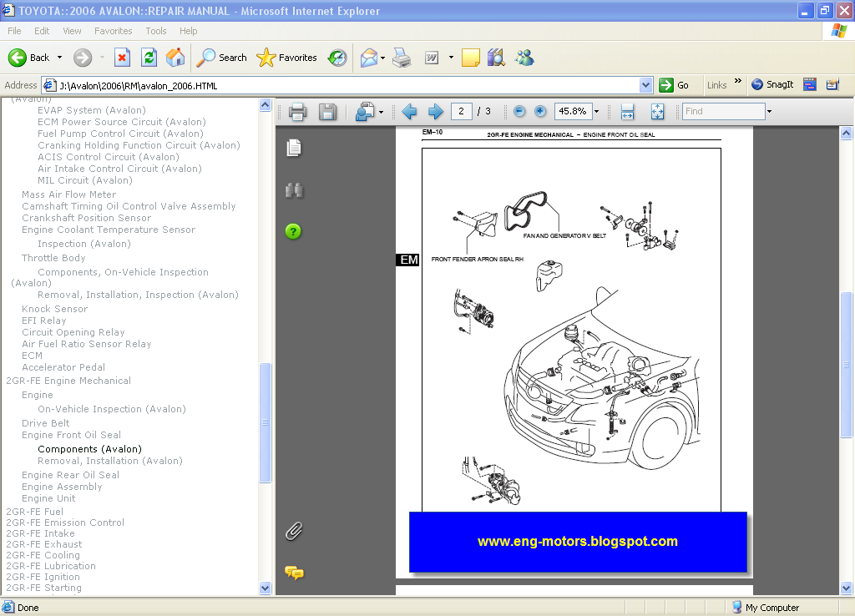The image size is (855, 616).
Task: Zoom out with minus button
Action: (x=519, y=111)
